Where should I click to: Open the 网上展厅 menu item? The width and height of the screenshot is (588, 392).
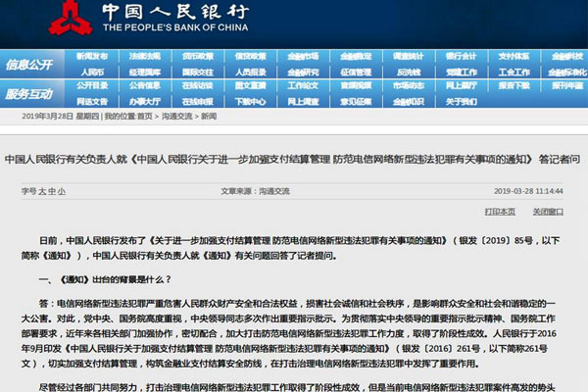(x=462, y=85)
